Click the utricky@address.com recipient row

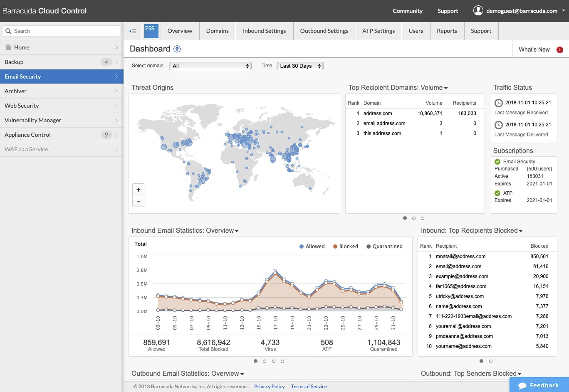click(487, 296)
